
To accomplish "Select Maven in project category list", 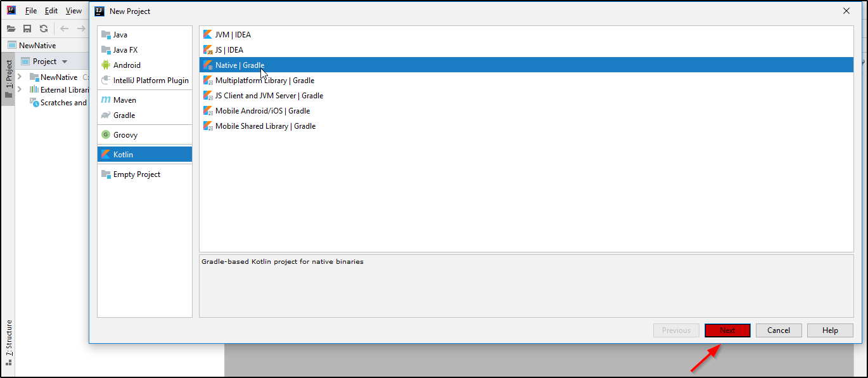I will click(124, 100).
